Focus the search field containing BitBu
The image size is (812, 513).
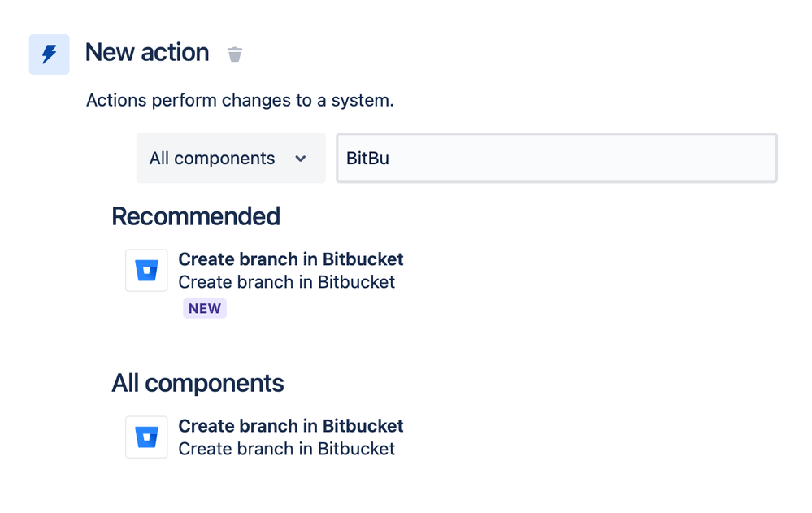coord(557,158)
